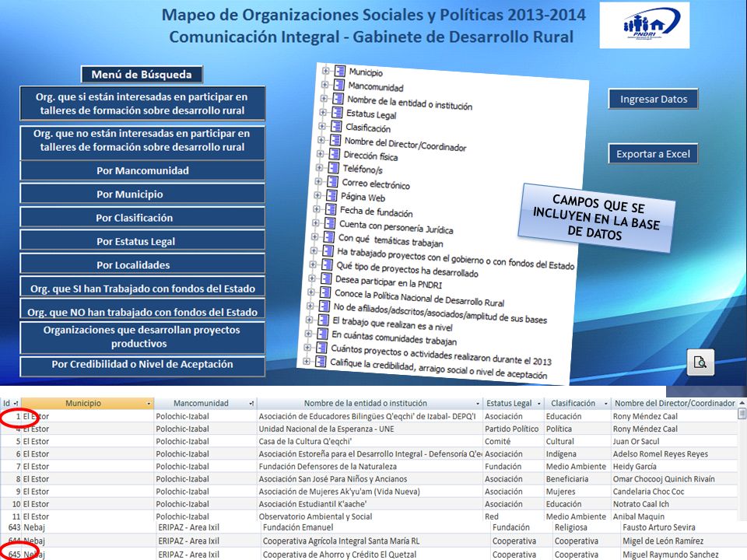The height and width of the screenshot is (560, 747).
Task: Click the Municipio field list icon
Action: (x=340, y=71)
